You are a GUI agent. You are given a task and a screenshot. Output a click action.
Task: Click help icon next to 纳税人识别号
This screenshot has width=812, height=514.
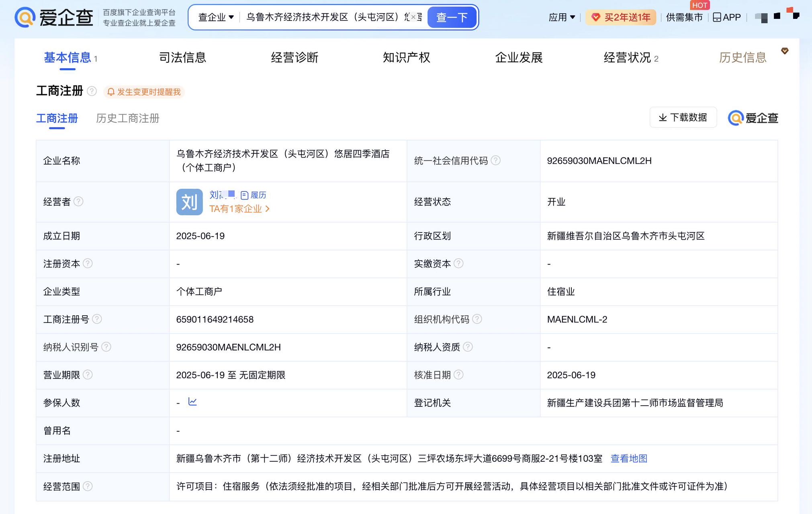click(106, 347)
